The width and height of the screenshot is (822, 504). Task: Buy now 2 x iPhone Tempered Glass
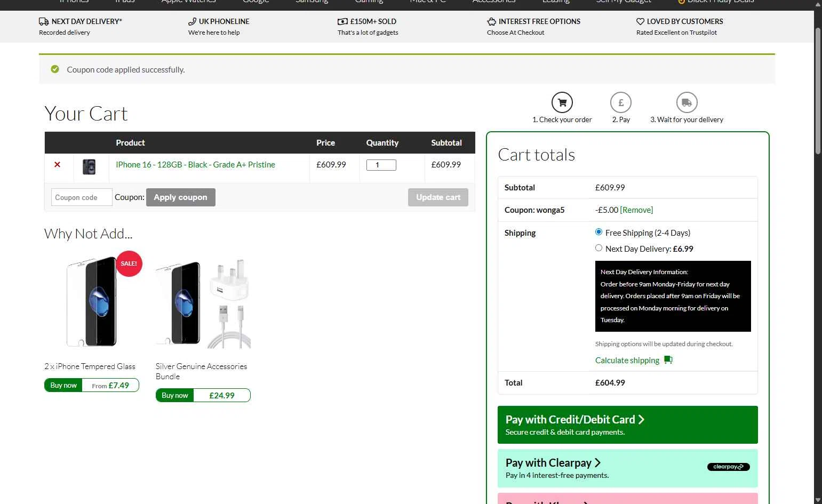click(63, 385)
